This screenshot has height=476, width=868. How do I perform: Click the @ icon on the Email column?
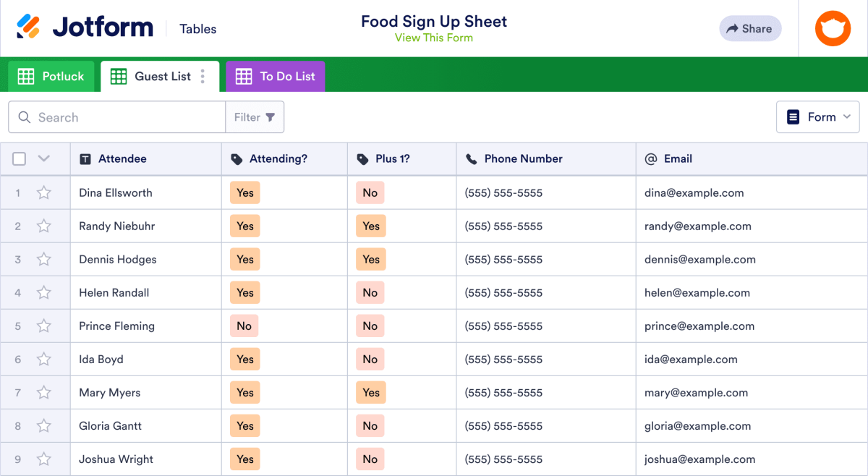click(650, 158)
